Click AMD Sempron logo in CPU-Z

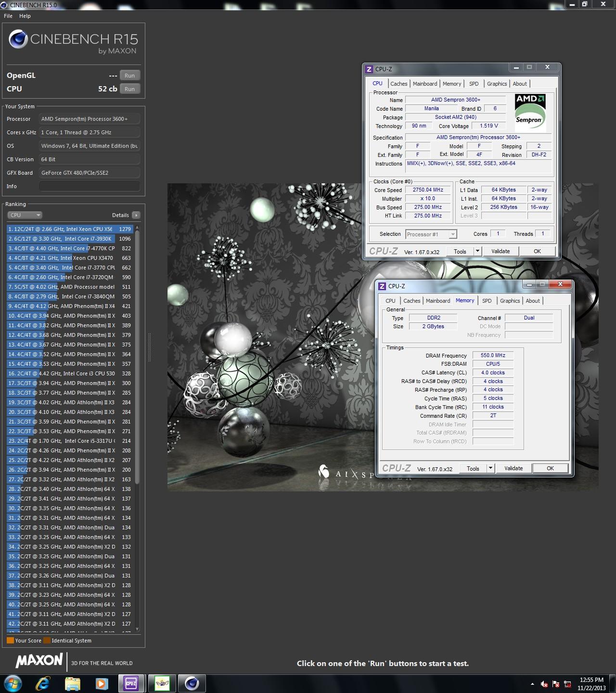point(530,113)
